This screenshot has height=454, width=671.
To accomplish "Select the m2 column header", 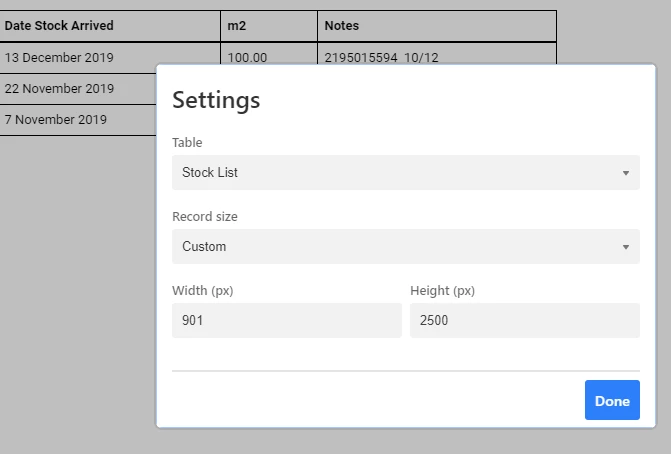I will [269, 26].
